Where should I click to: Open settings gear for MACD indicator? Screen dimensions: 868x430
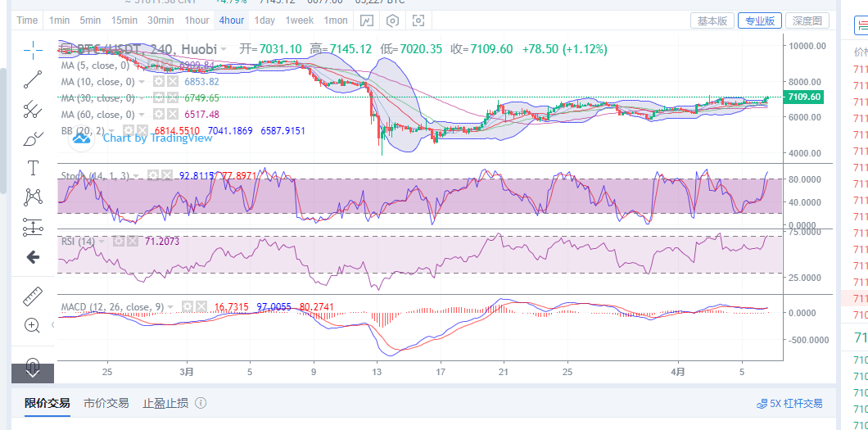coord(188,306)
